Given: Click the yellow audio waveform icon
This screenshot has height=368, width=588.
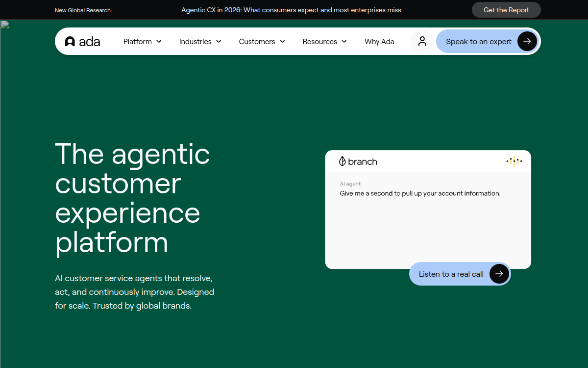Looking at the screenshot, I should pyautogui.click(x=514, y=161).
